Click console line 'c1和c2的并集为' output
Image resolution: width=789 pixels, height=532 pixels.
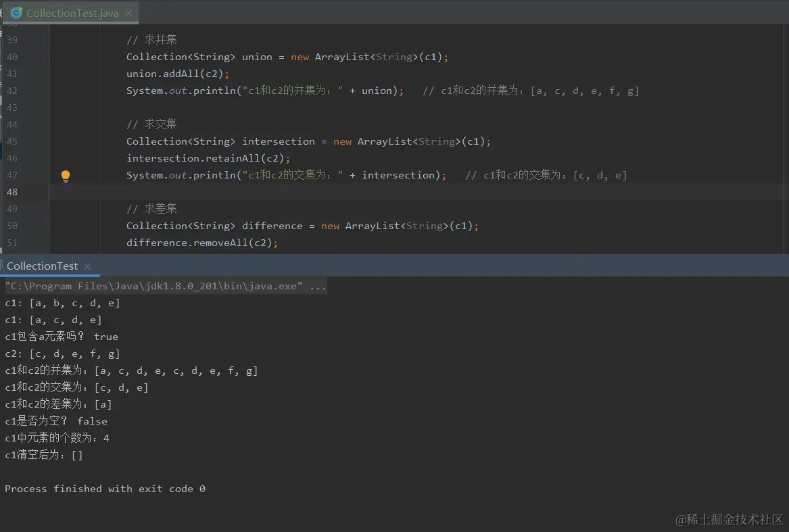pos(131,371)
